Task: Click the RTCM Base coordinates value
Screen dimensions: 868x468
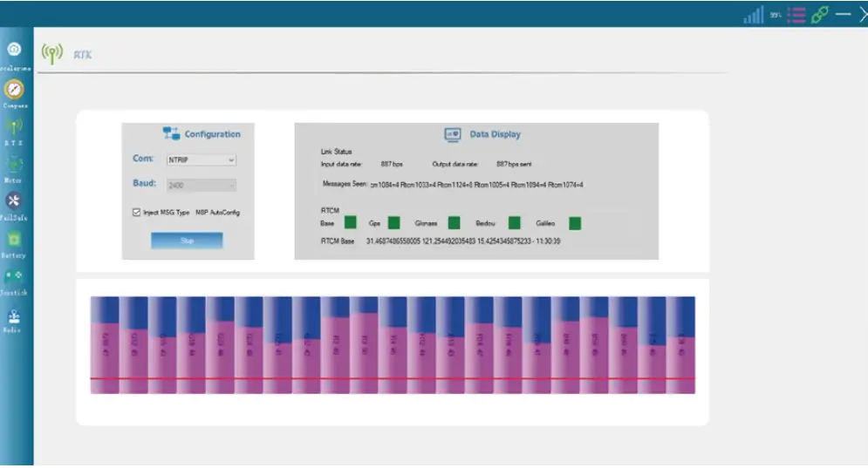Action: click(463, 241)
